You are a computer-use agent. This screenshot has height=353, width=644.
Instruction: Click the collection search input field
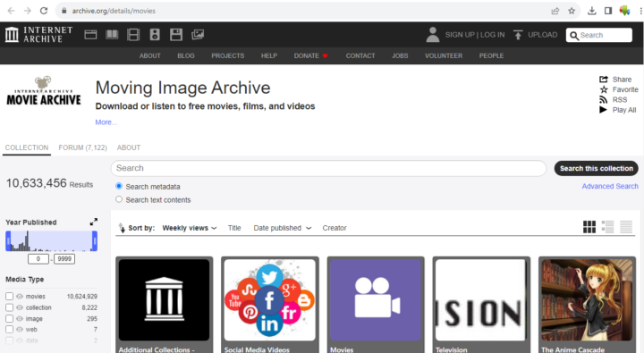click(x=328, y=168)
